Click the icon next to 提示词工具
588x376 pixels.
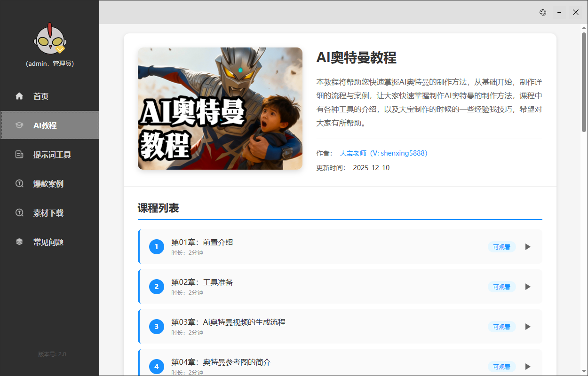click(19, 155)
